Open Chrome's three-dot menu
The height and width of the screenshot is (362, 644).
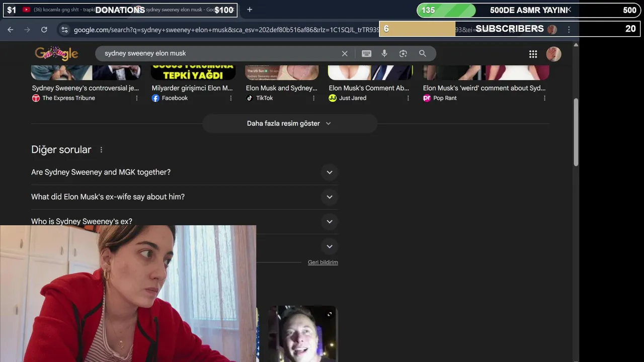coord(569,30)
